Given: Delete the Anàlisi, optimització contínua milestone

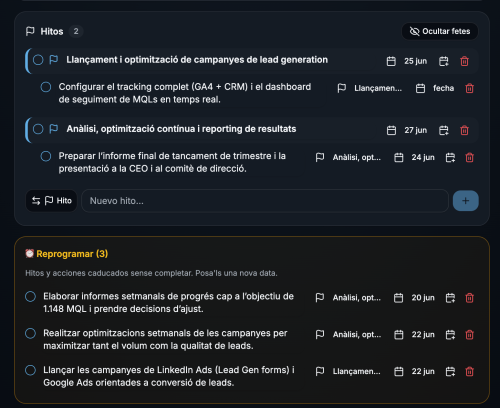Looking at the screenshot, I should pyautogui.click(x=464, y=130).
